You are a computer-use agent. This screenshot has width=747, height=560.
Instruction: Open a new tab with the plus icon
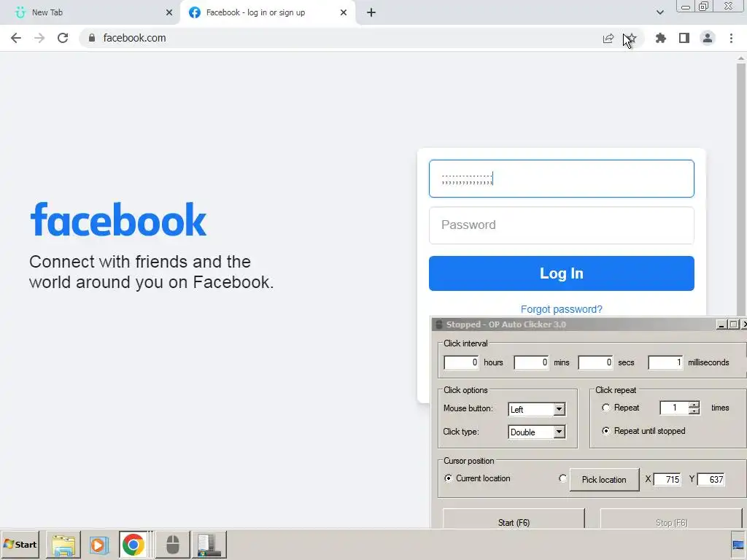pos(371,12)
